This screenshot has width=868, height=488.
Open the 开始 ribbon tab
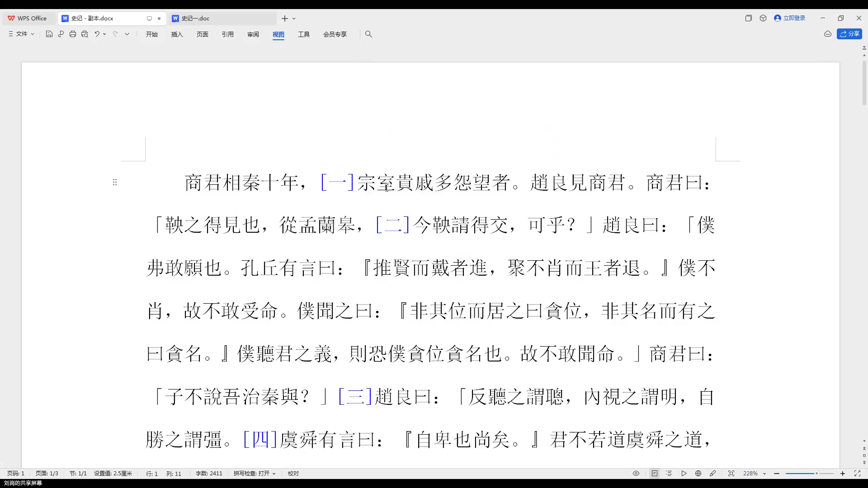coord(152,34)
